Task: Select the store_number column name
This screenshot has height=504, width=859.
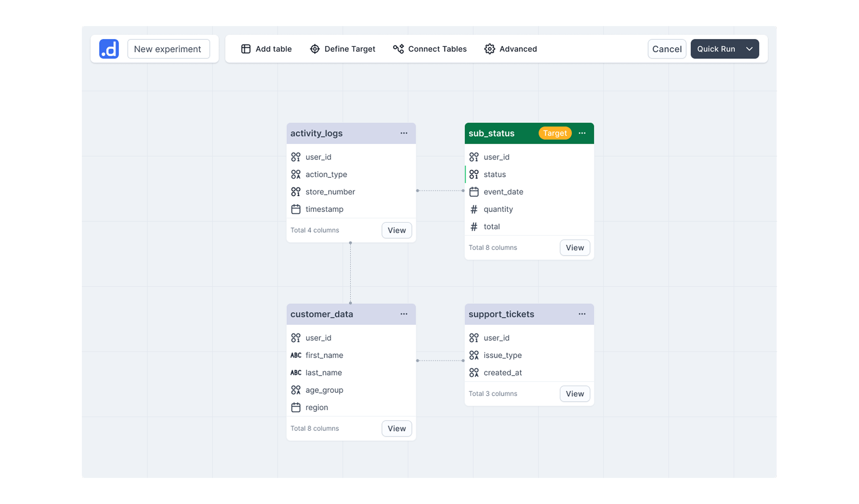Action: point(330,192)
